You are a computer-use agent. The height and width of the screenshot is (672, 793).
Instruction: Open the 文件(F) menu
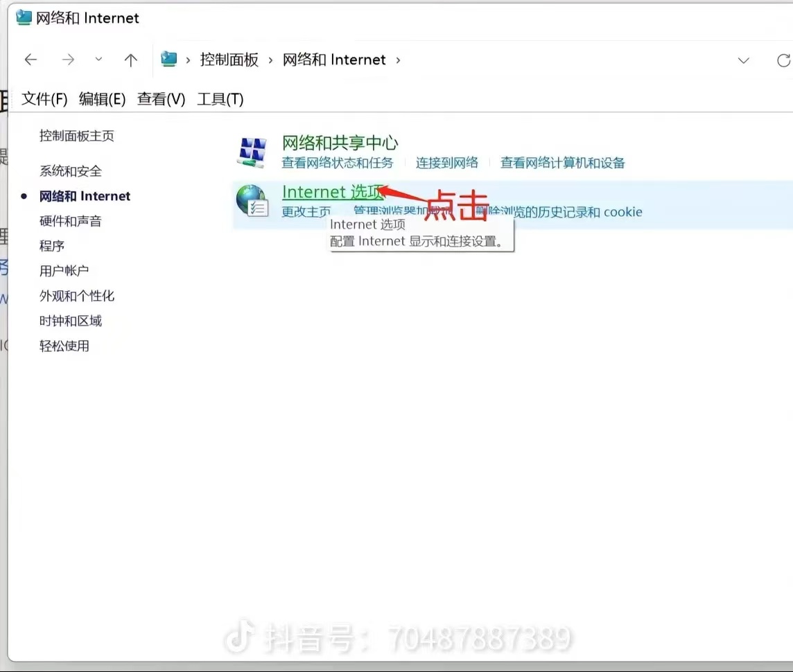coord(44,99)
